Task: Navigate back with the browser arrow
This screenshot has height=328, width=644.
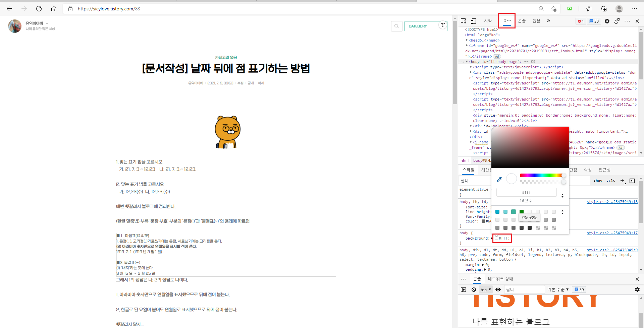Action: (9, 9)
